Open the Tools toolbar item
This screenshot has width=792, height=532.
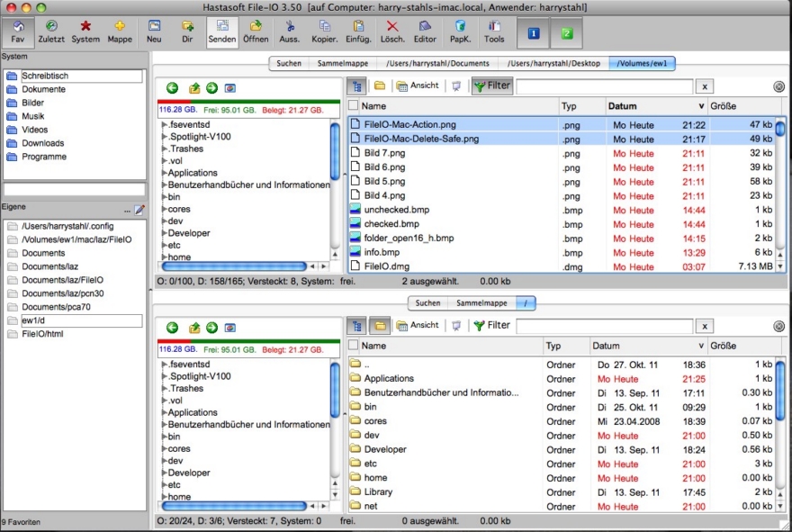494,32
